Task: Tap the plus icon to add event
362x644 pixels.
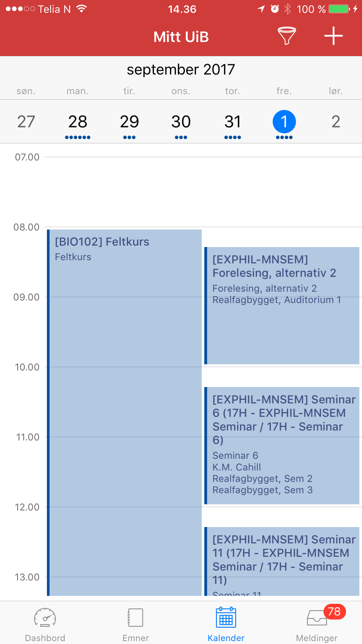Action: click(333, 36)
